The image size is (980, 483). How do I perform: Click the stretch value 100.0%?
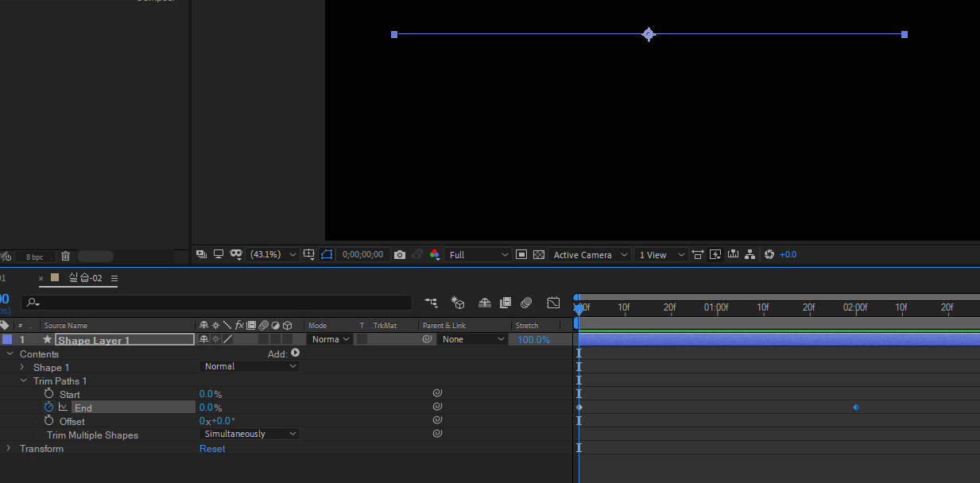533,340
